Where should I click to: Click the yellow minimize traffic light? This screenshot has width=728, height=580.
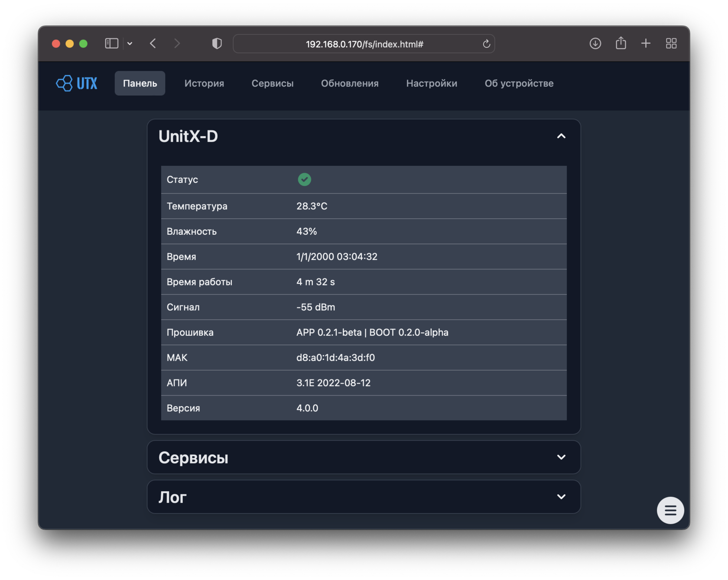pos(69,43)
